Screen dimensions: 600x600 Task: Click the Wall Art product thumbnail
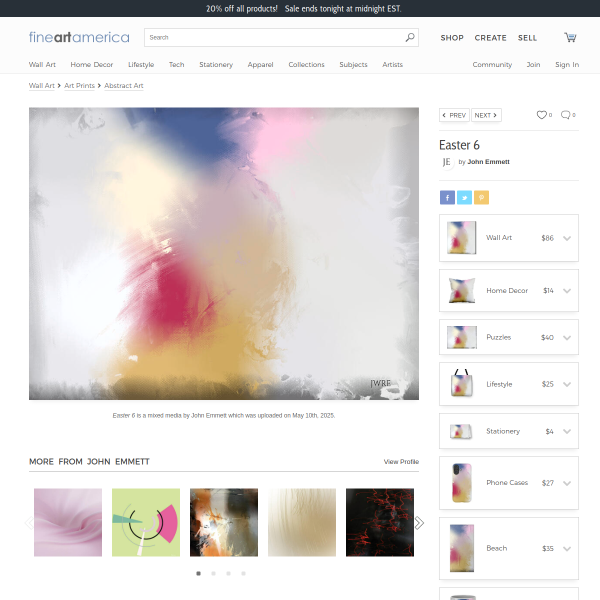point(462,238)
